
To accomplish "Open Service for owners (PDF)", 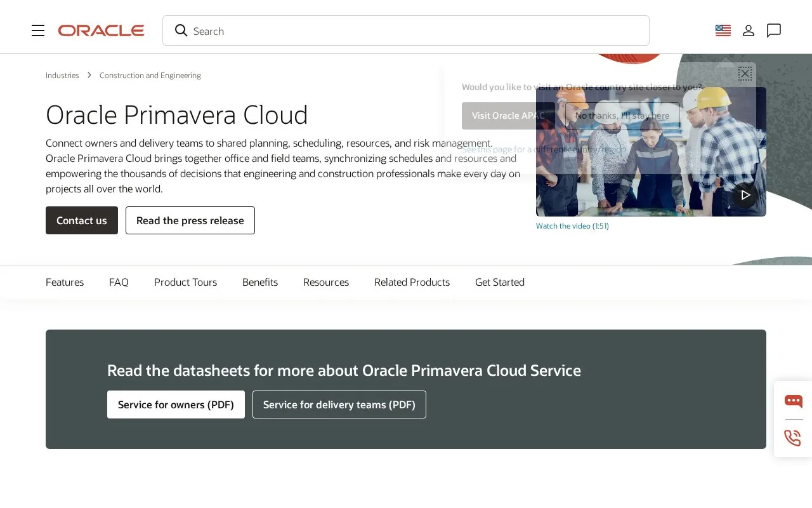I will pos(176,404).
